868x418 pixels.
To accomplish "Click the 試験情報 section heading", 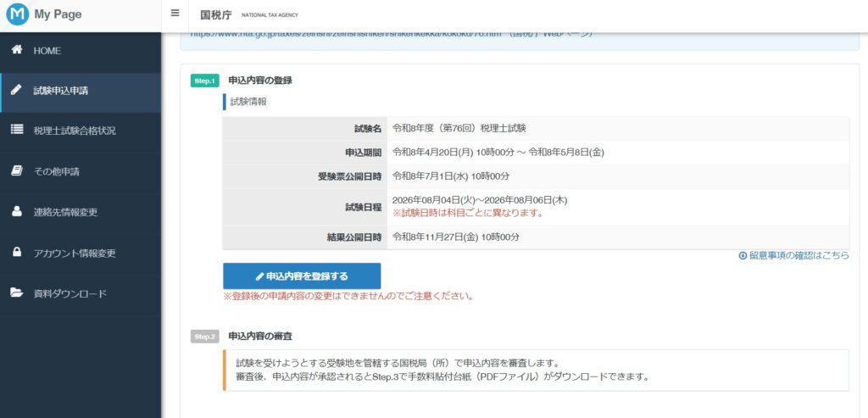I will coord(248,102).
